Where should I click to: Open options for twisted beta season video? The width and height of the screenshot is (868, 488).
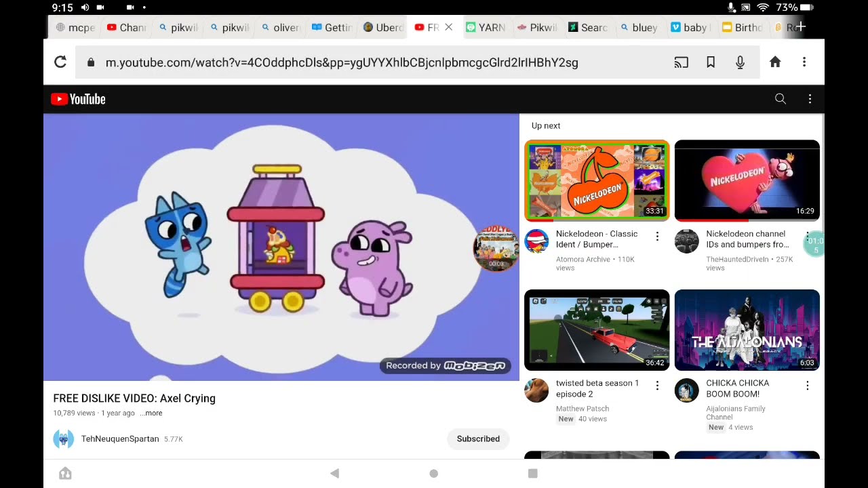pos(657,385)
